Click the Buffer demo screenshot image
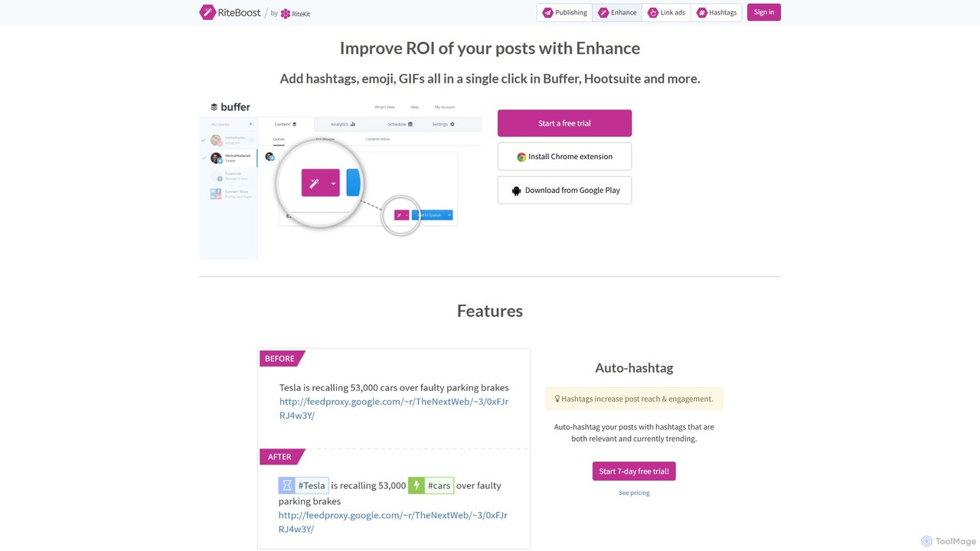Viewport: 980px width, 551px height. pyautogui.click(x=341, y=179)
